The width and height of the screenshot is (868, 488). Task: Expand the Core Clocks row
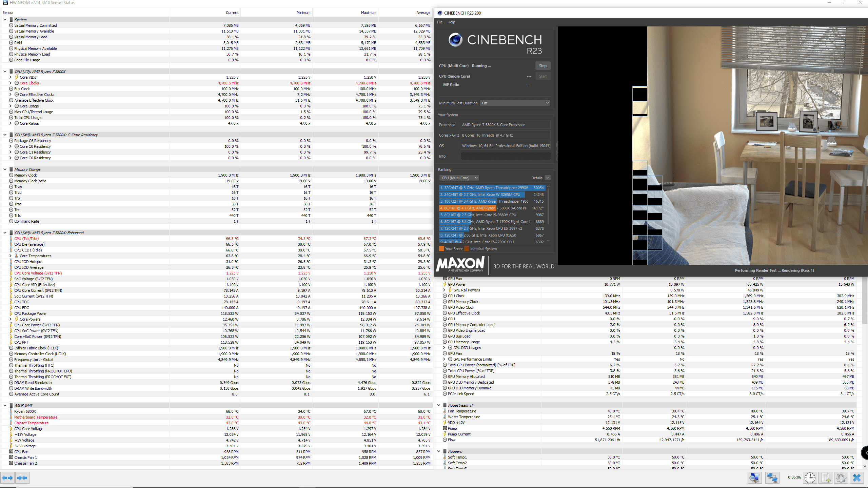click(x=10, y=83)
